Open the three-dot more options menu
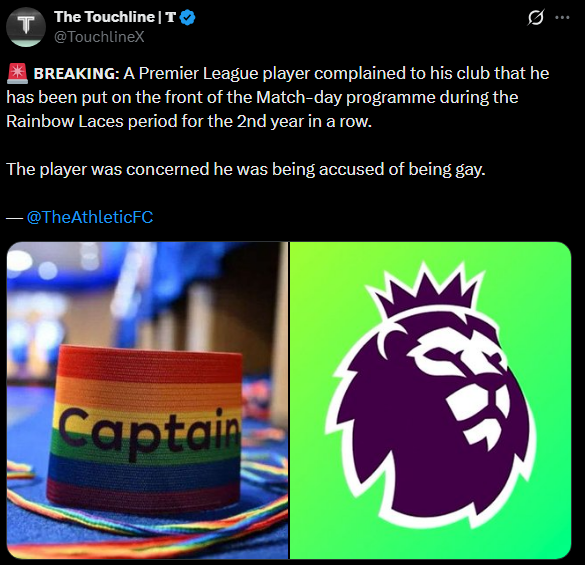Screen dimensions: 585x565 click(562, 17)
